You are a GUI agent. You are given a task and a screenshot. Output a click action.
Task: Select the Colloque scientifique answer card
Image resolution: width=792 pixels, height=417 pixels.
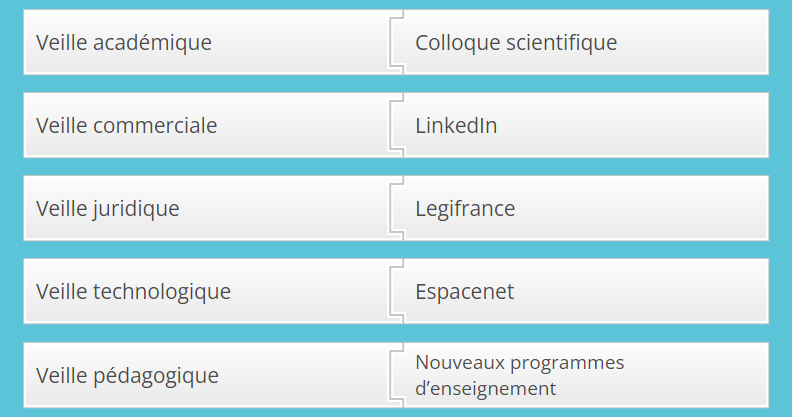[x=585, y=43]
